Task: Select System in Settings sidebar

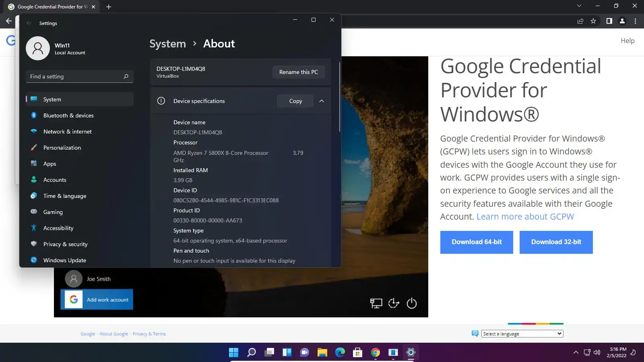Action: 80,99
